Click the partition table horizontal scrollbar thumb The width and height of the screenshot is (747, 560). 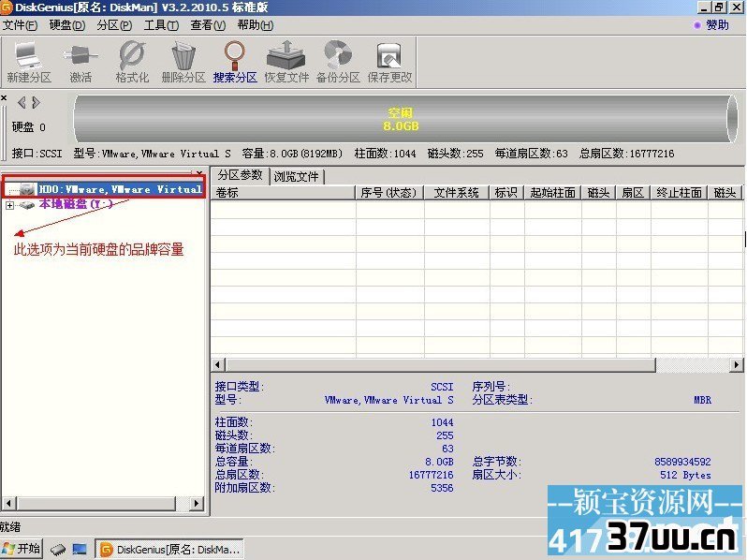coord(441,365)
